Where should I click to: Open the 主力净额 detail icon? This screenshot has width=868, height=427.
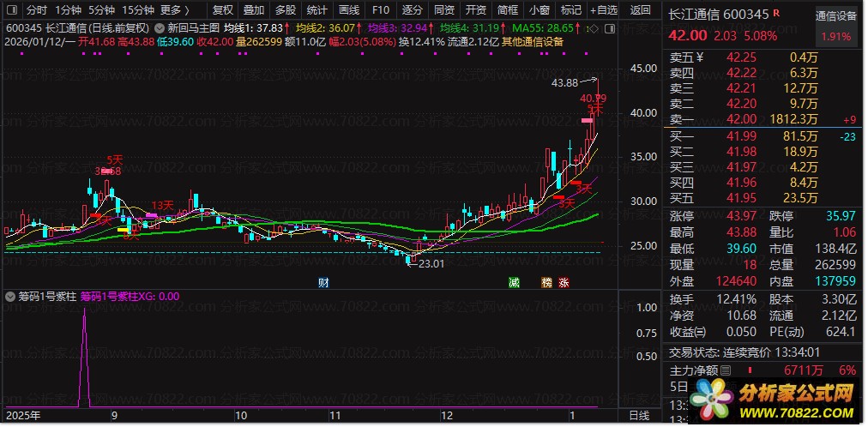725,370
